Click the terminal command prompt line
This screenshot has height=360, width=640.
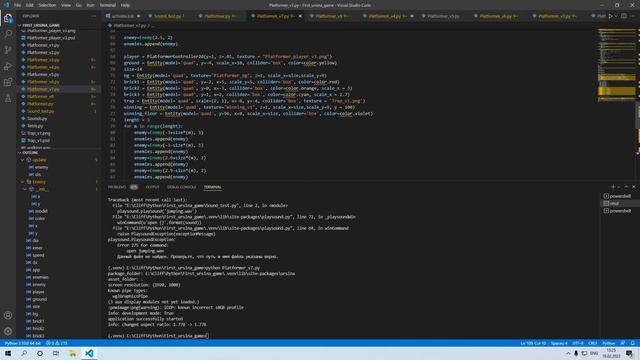coord(158,336)
